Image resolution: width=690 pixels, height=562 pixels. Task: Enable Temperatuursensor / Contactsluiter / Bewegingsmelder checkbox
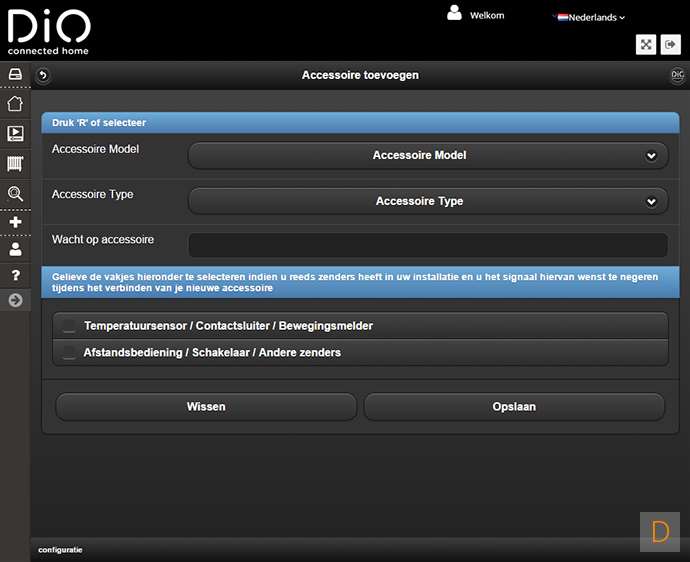69,326
